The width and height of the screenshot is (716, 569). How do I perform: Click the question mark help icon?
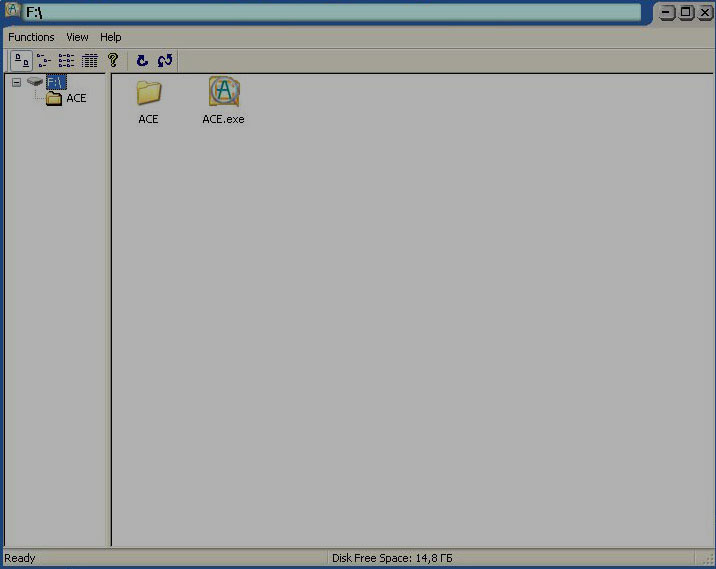point(113,61)
